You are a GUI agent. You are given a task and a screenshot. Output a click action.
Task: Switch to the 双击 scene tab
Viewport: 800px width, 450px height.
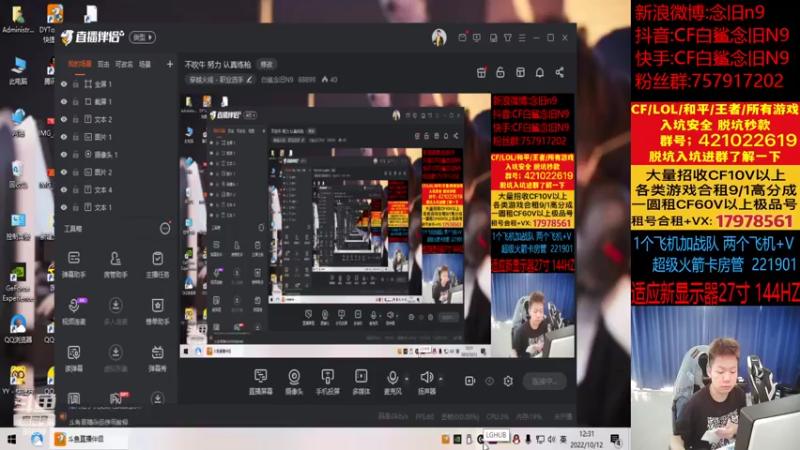pyautogui.click(x=104, y=64)
